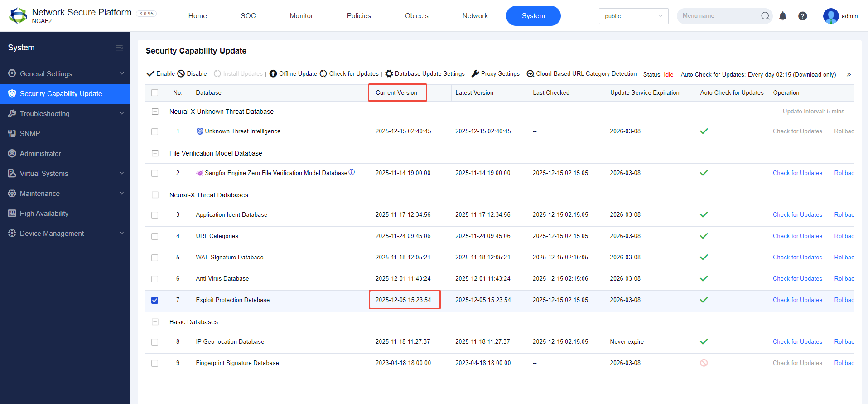Click the Troubleshooting wrench icon
This screenshot has height=404, width=868.
12,113
